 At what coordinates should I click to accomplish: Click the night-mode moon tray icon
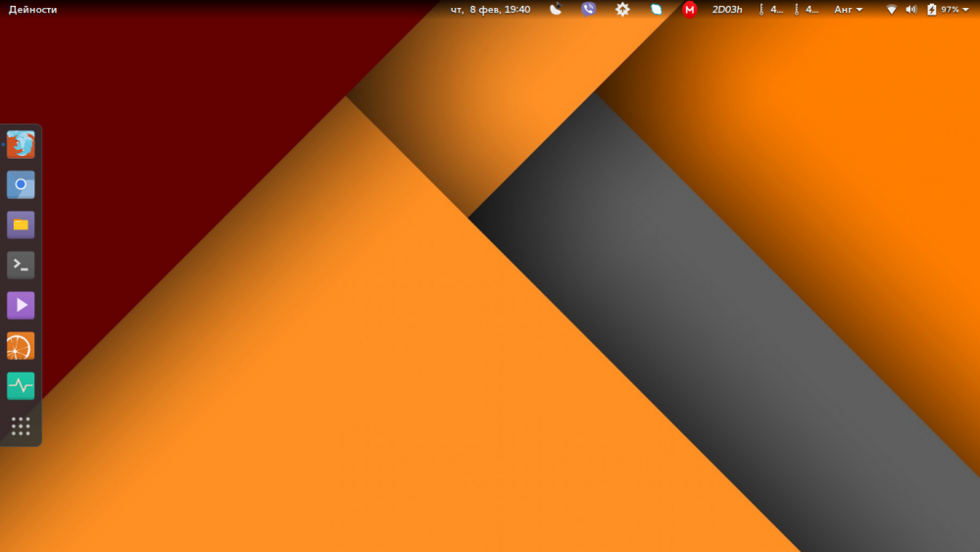(x=556, y=9)
